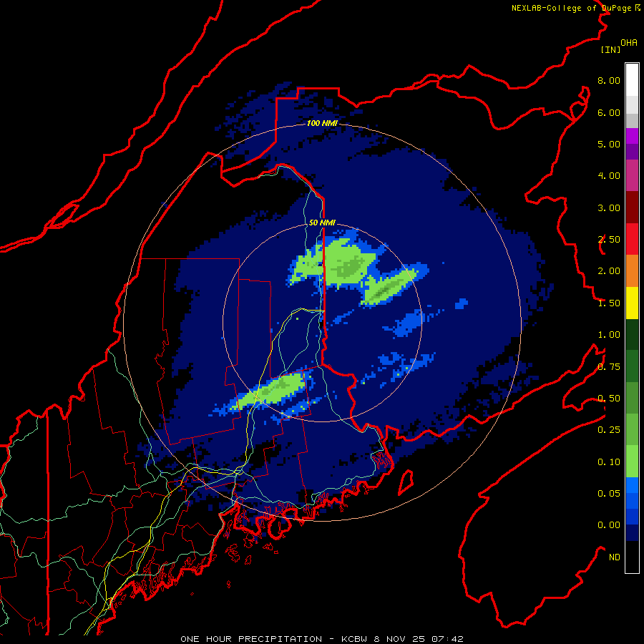644x644 pixels.
Task: Click the 2.50 legend value
Action: [609, 240]
